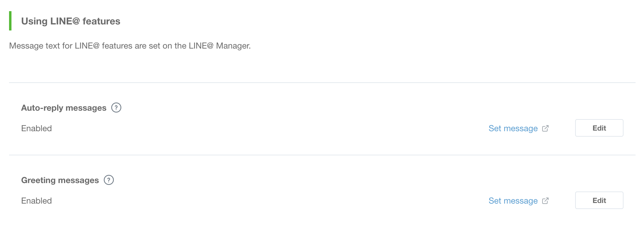Click the words Message text in the description

pyautogui.click(x=34, y=46)
